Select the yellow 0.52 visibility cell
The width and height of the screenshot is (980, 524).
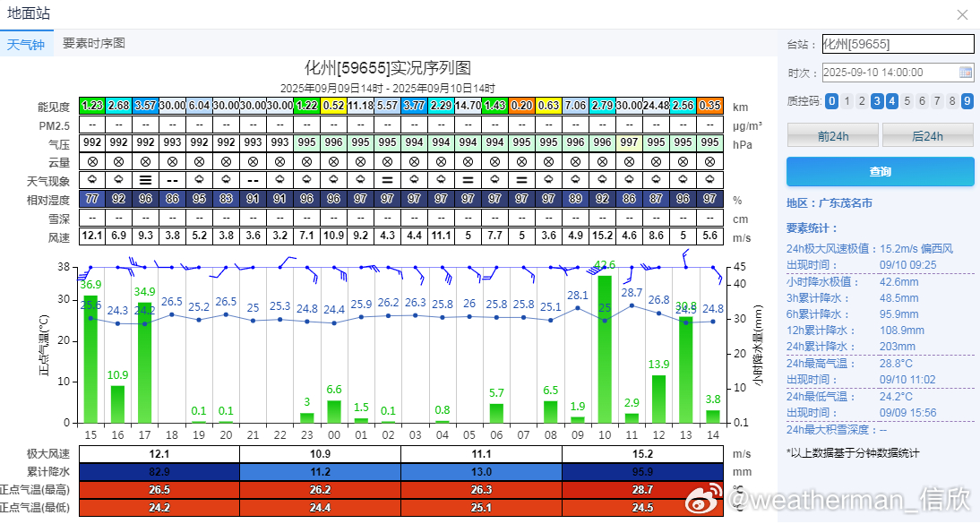[x=334, y=106]
